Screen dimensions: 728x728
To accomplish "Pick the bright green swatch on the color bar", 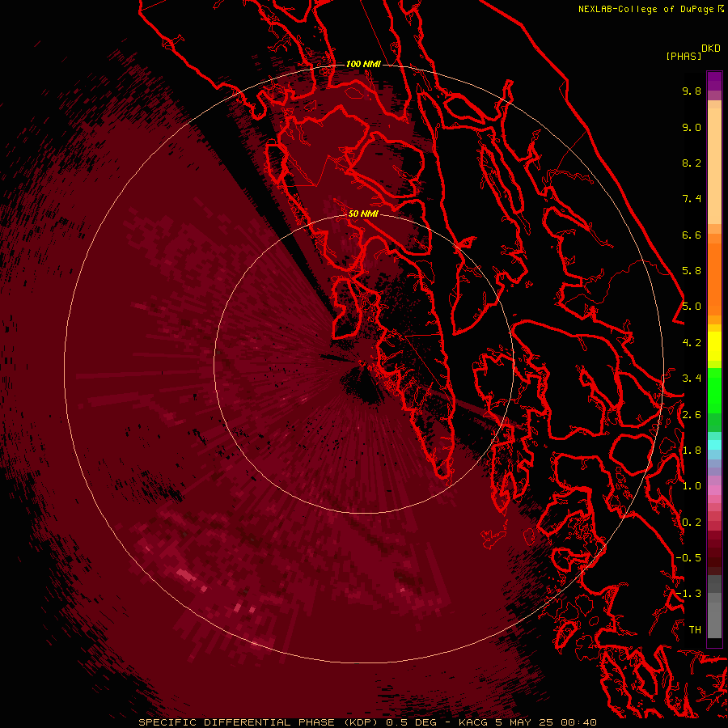I will point(714,390).
